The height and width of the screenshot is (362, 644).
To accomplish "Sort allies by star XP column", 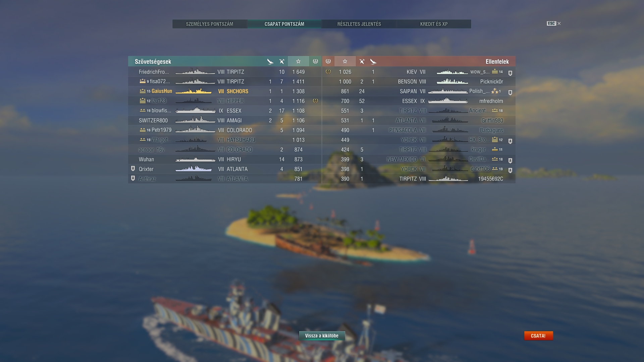I will coord(298,61).
